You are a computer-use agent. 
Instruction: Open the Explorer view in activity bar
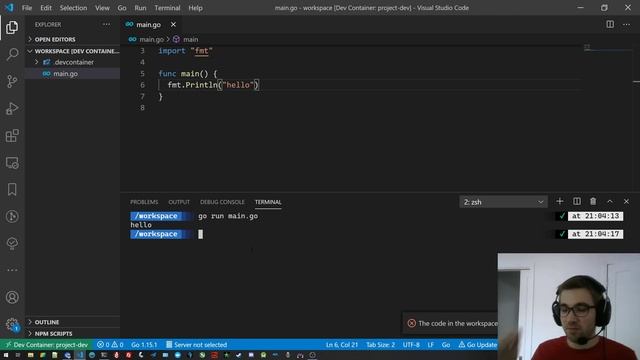click(x=12, y=27)
